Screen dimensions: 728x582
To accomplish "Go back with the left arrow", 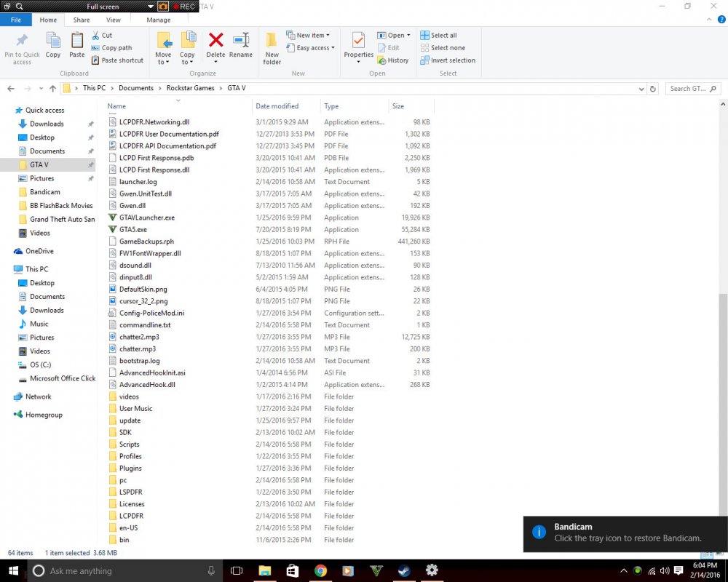I will pyautogui.click(x=11, y=89).
